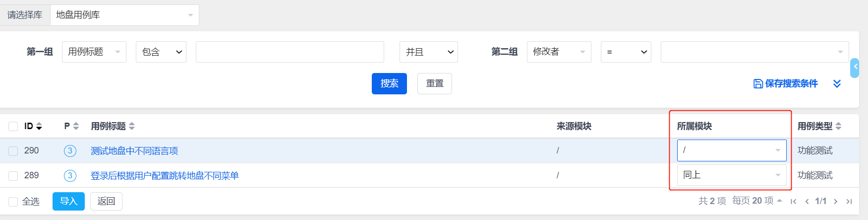
Task: Go to the last page icon
Action: tap(849, 201)
